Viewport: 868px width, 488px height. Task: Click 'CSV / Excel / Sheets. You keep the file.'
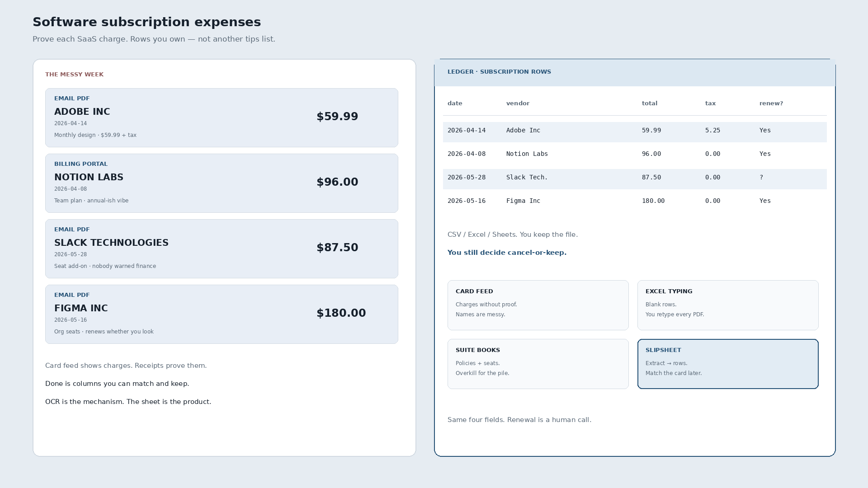(x=513, y=235)
